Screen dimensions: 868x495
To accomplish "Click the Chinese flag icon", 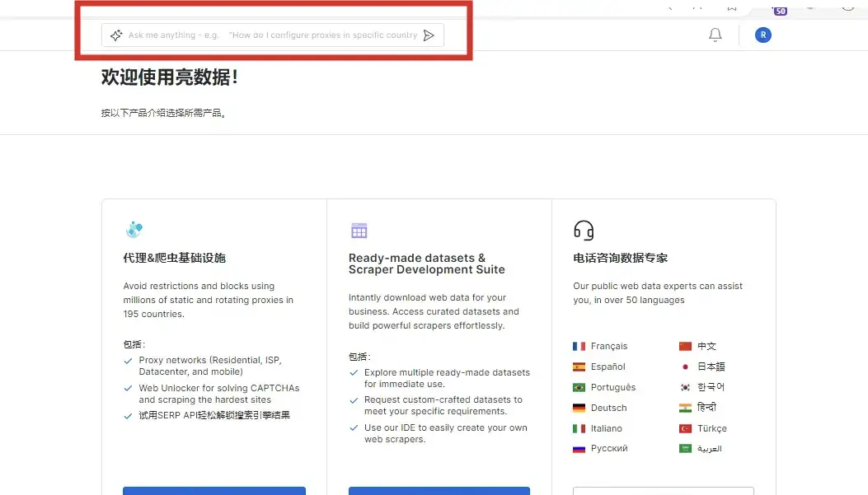I will point(685,346).
